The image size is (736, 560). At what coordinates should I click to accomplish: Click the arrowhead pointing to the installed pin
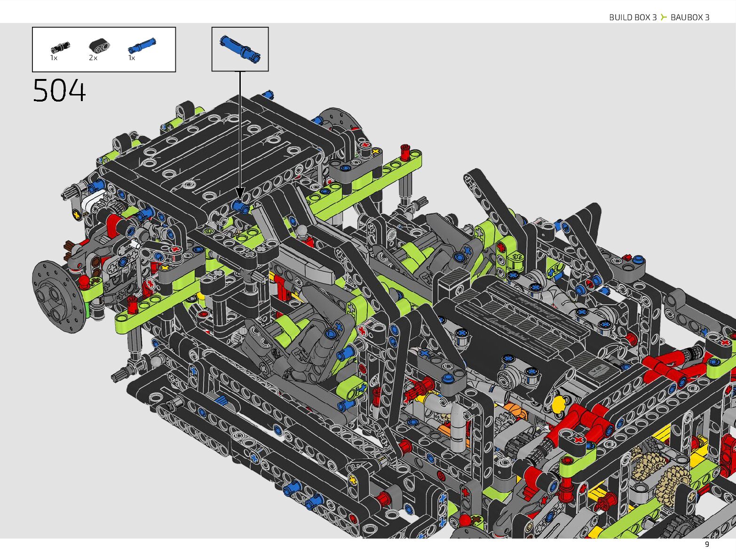[x=240, y=193]
